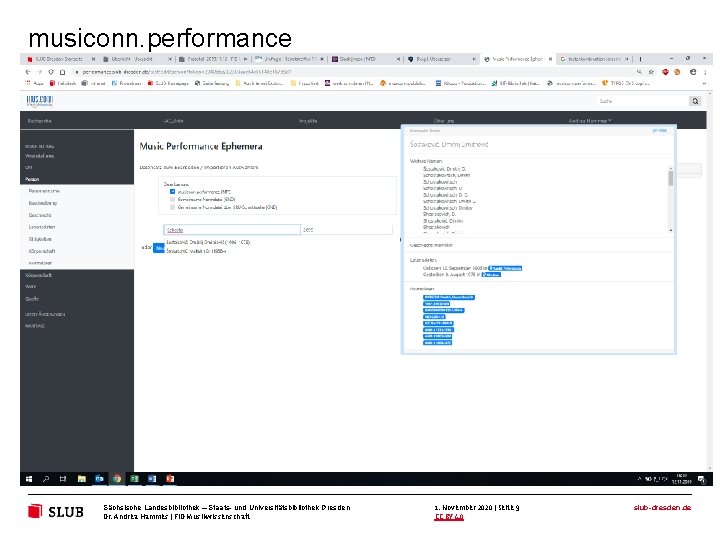This screenshot has width=720, height=540.
Task: Open the Andrea Hammes user dropdown
Action: click(590, 121)
